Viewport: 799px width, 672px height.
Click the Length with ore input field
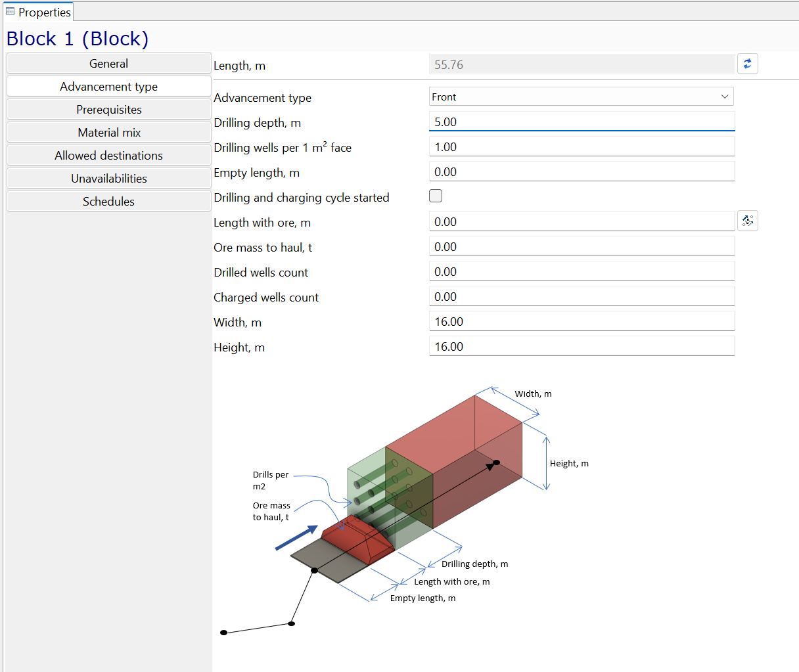[x=582, y=221]
